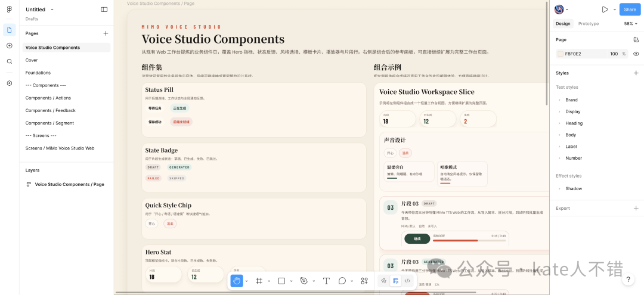This screenshot has width=644, height=295.
Task: Add a new page with plus button
Action: (106, 33)
